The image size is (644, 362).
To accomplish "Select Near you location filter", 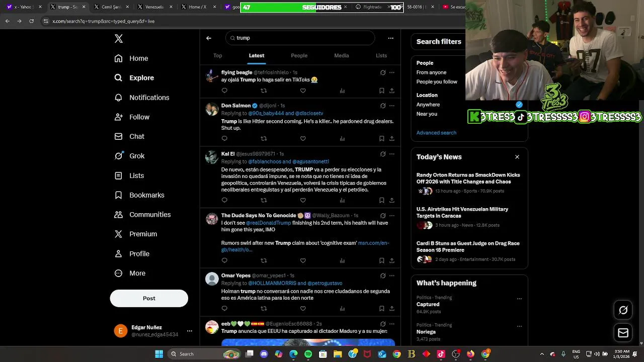I will point(427,114).
